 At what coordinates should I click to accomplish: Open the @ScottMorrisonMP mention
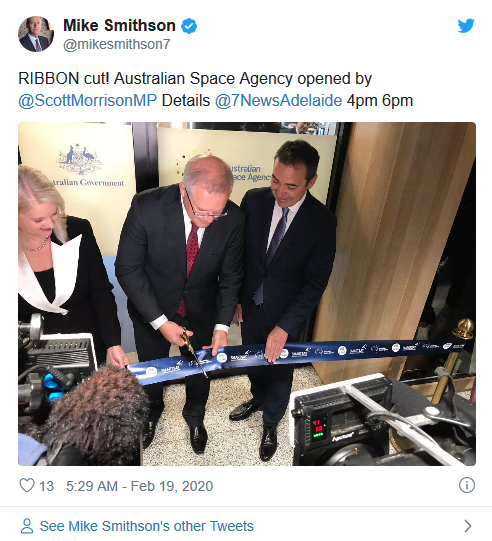point(88,101)
